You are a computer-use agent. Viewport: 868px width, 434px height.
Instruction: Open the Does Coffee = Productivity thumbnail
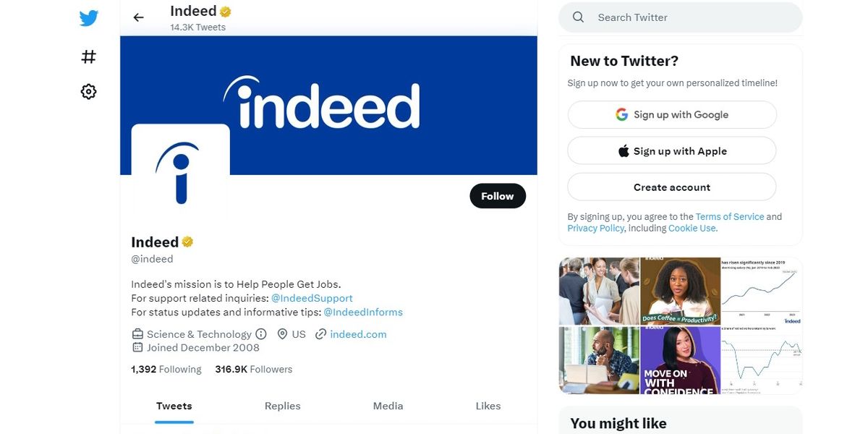680,291
